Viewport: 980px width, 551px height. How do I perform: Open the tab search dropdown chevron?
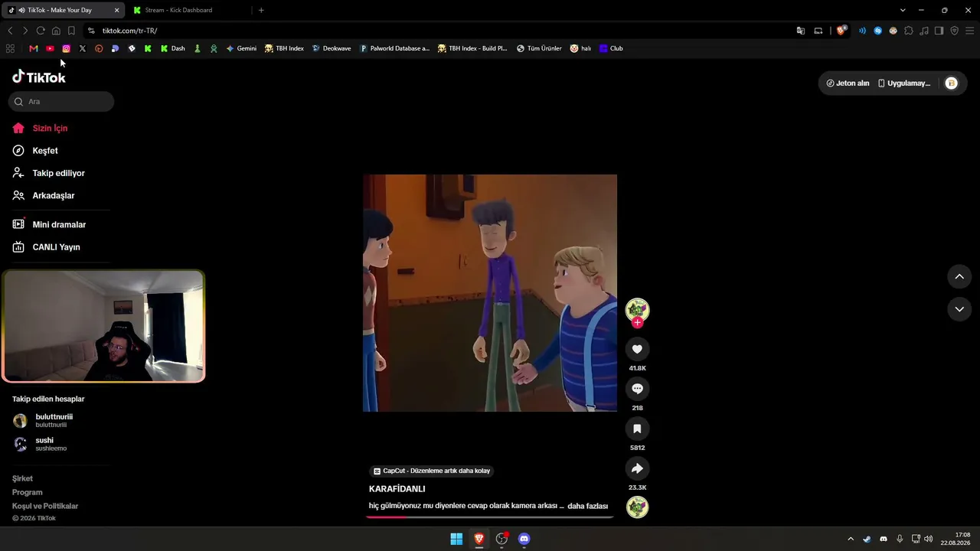[x=903, y=10]
